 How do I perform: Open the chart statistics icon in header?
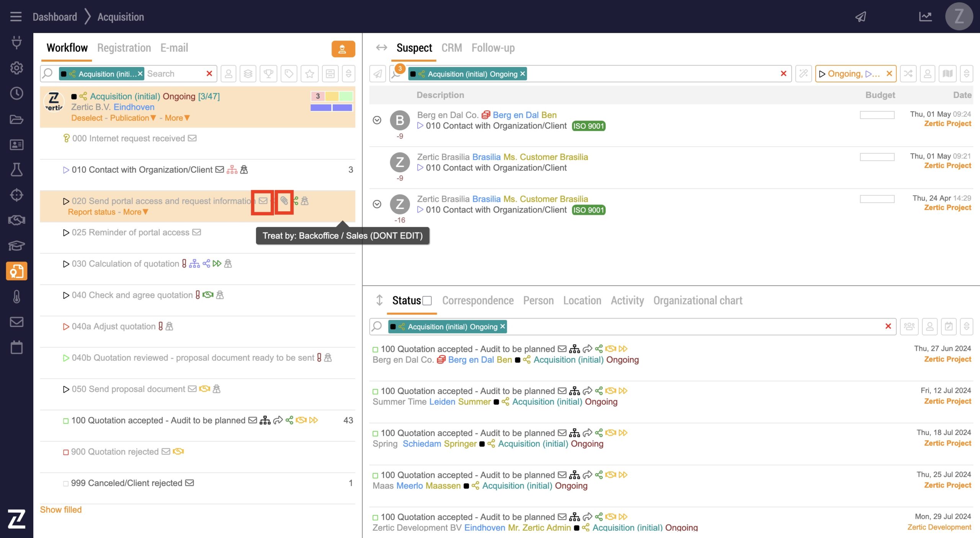tap(925, 17)
